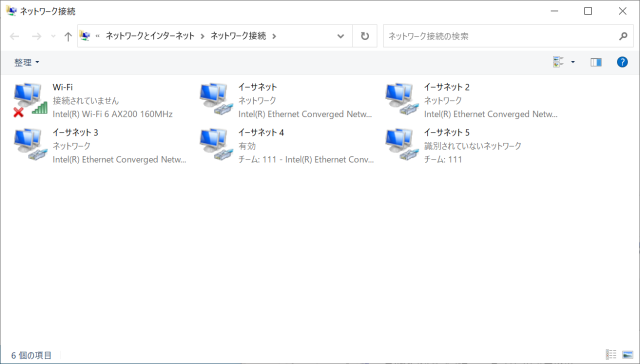Open view options dropdown arrow
The image size is (640, 364).
pyautogui.click(x=573, y=62)
